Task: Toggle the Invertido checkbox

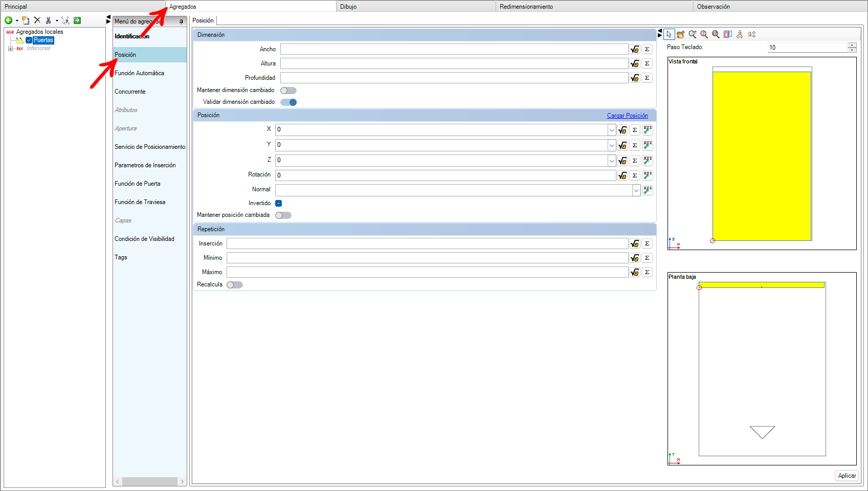Action: tap(279, 203)
